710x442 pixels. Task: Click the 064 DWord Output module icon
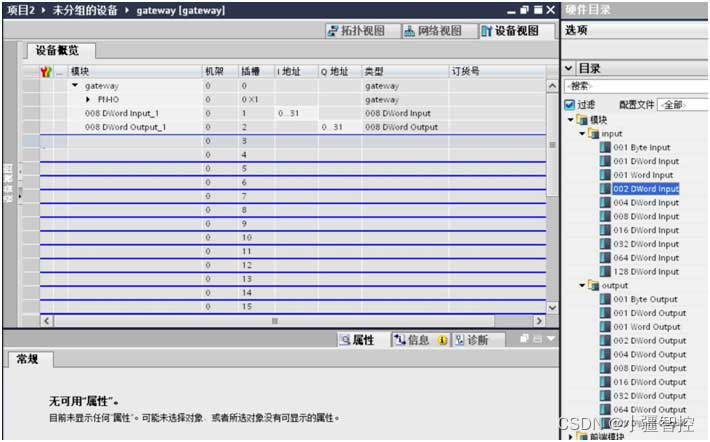point(605,410)
